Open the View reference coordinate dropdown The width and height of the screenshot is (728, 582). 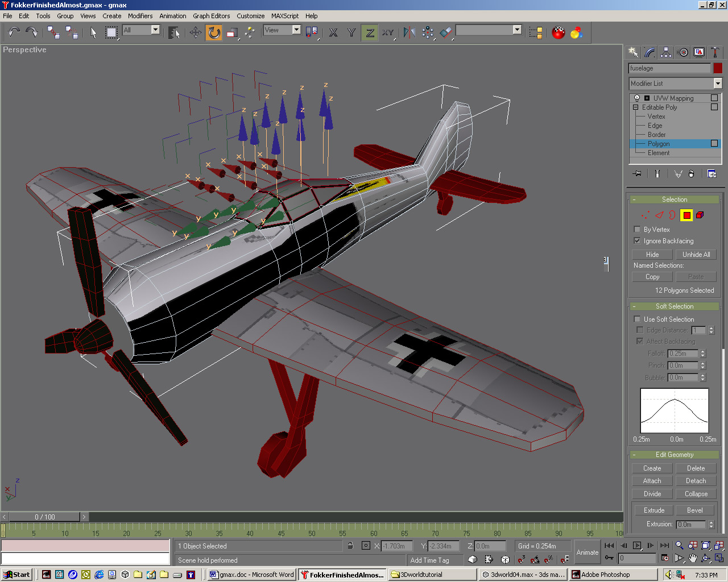296,30
